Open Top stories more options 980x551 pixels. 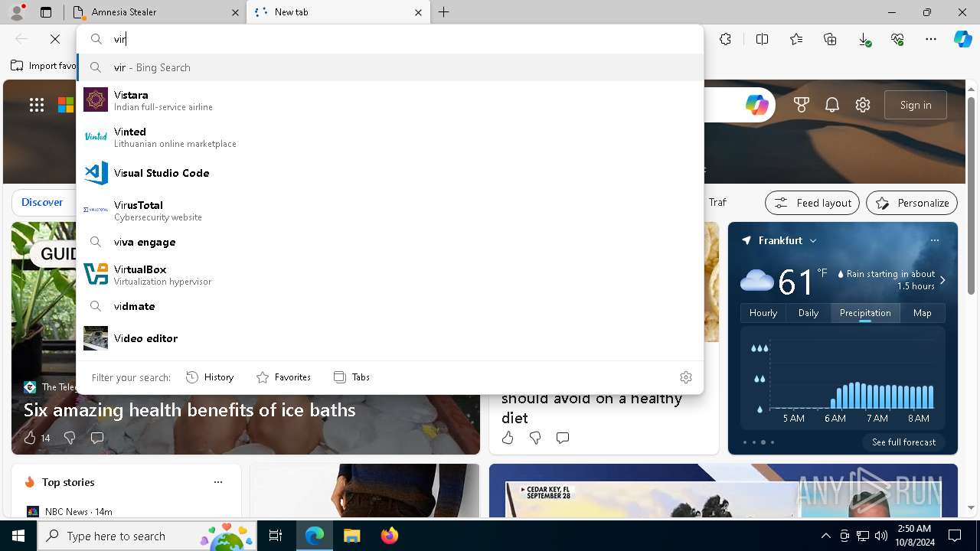[218, 482]
